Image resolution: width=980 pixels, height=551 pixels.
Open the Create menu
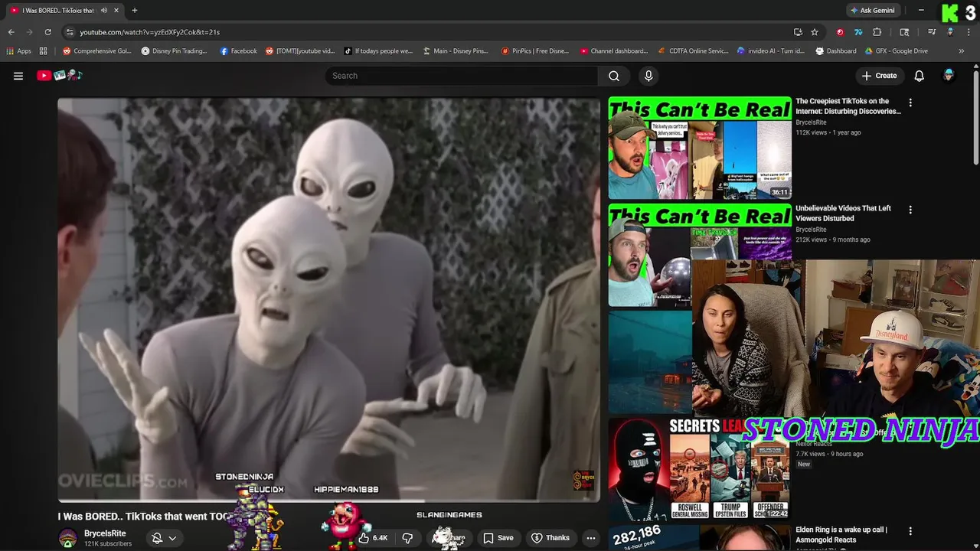879,76
